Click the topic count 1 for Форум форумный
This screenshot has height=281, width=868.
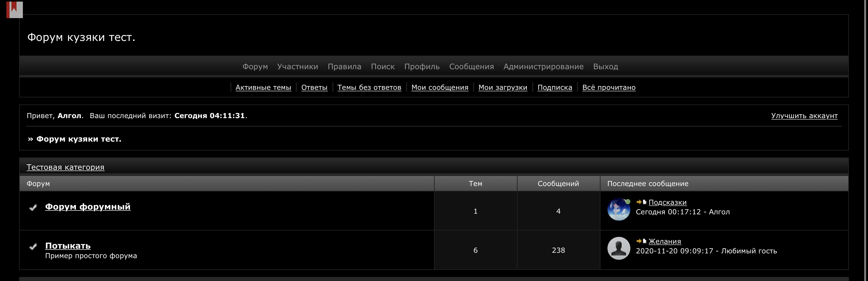[475, 211]
